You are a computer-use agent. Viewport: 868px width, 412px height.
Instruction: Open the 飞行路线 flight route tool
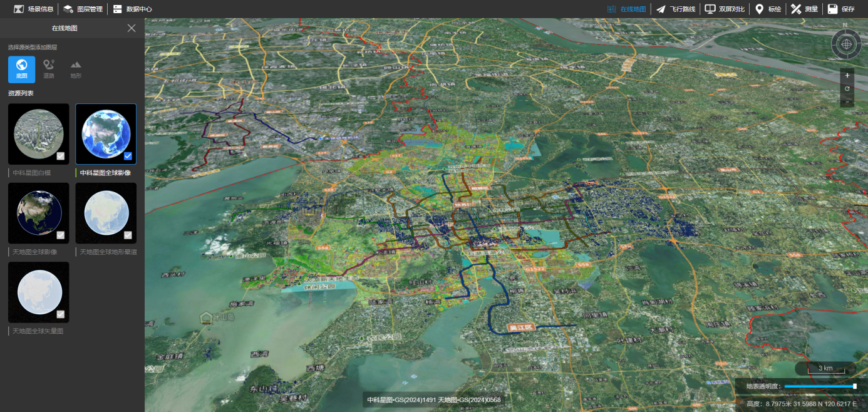675,9
